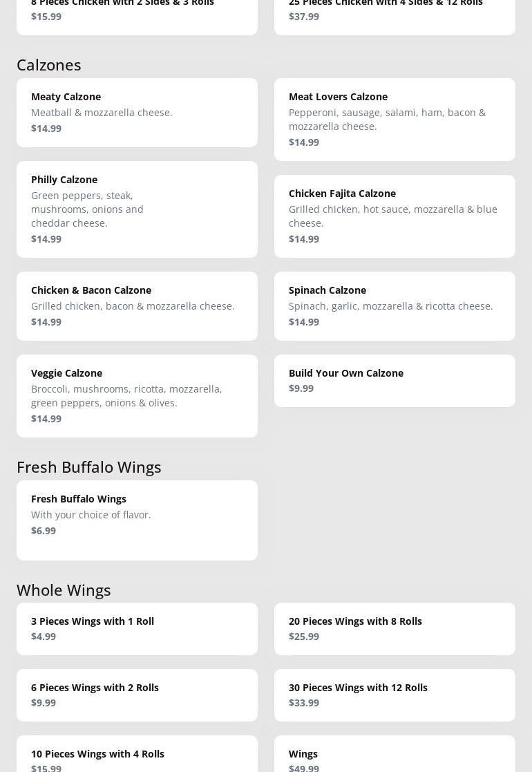Choose the Philly Calzone menu item
Screen dimensions: 532x772
pos(137,209)
